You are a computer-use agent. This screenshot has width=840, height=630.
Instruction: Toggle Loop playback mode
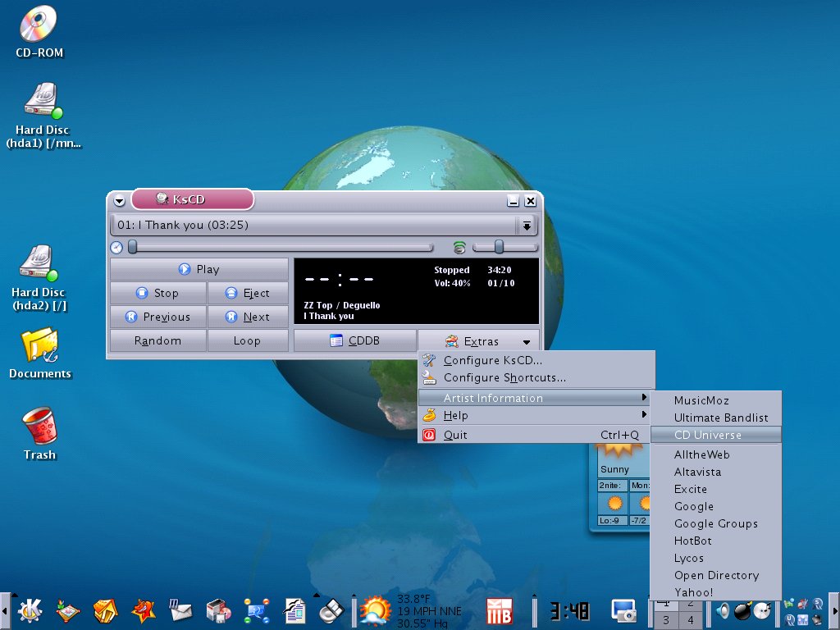click(x=247, y=340)
